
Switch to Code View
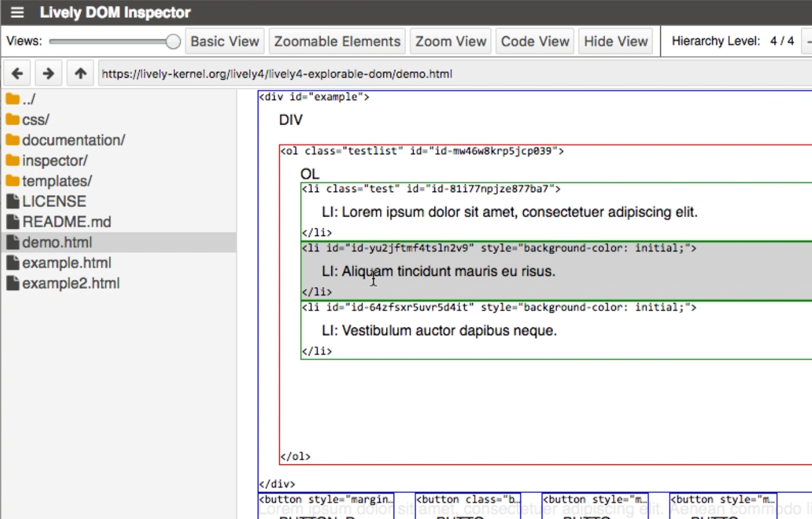coord(535,42)
